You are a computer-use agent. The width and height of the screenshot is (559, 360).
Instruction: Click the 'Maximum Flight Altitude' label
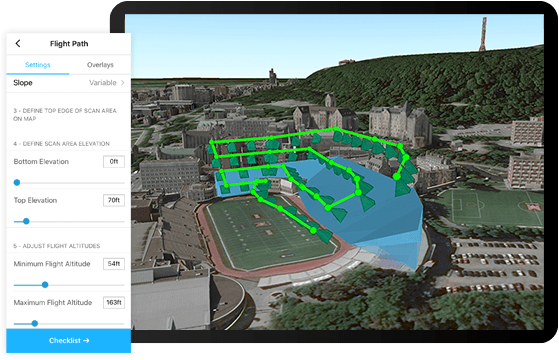pyautogui.click(x=53, y=302)
